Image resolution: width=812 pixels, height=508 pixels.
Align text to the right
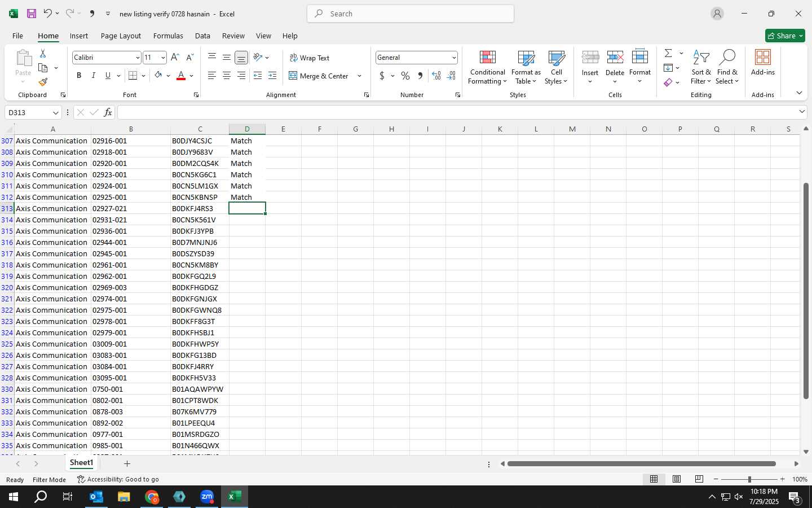[241, 76]
